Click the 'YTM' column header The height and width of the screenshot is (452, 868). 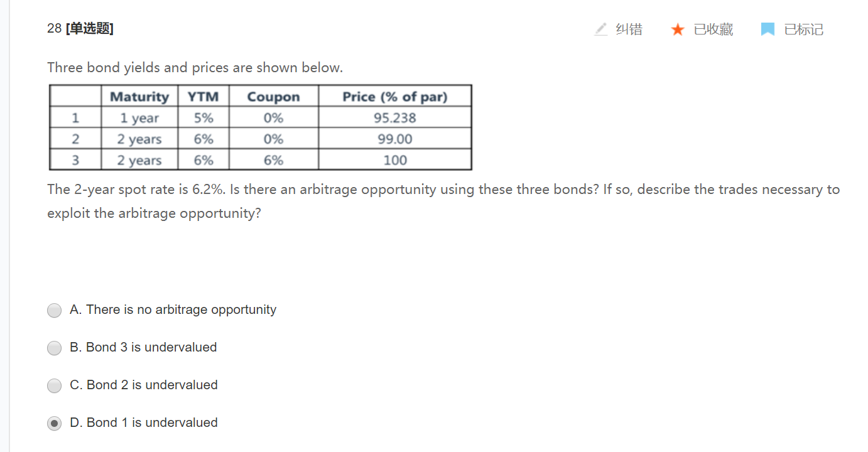(x=203, y=97)
